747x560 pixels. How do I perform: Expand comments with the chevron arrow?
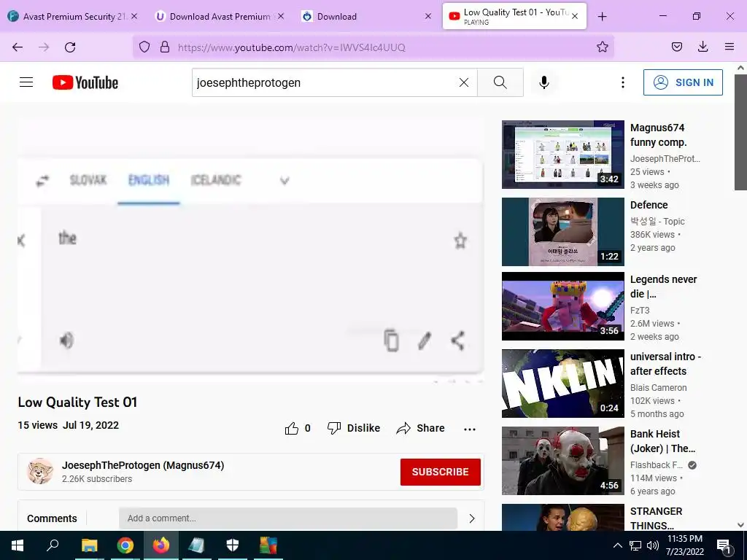click(x=472, y=518)
